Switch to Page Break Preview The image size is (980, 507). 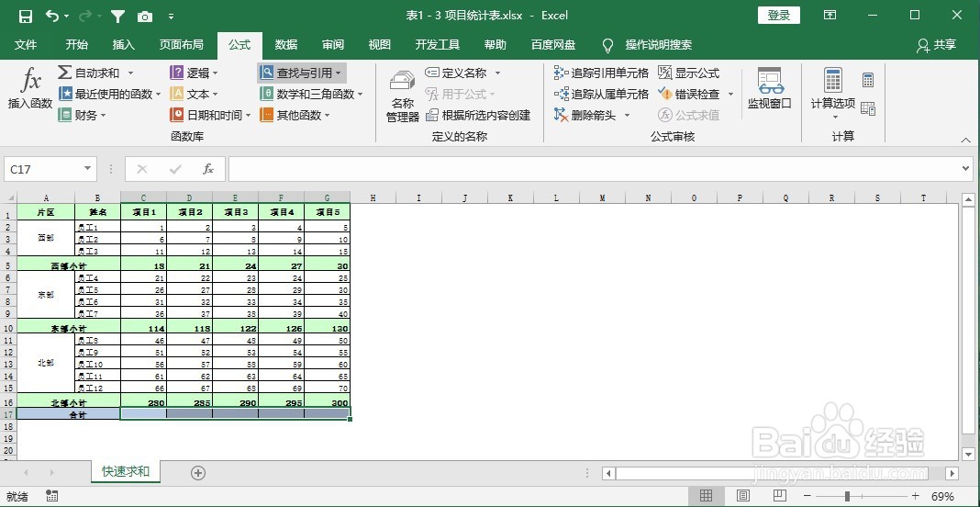[779, 496]
